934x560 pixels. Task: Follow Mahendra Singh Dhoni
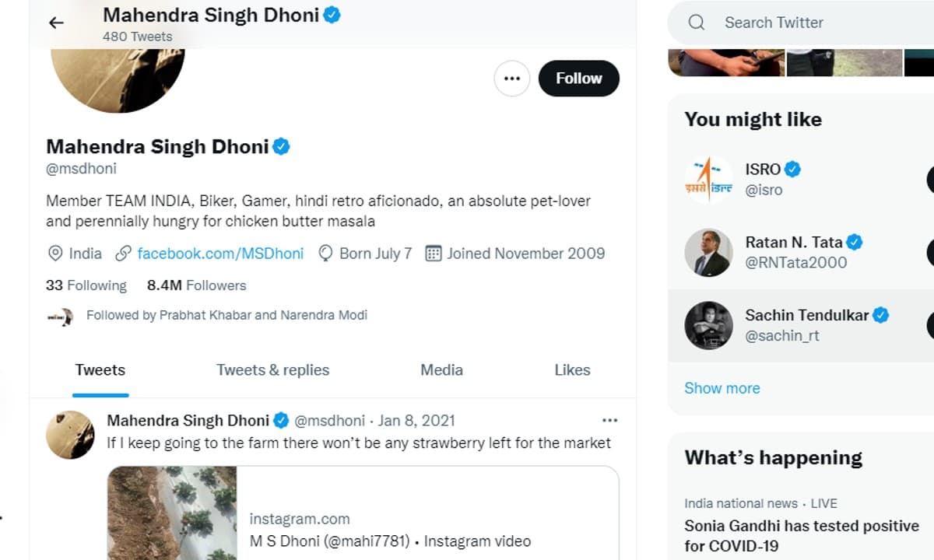point(578,79)
